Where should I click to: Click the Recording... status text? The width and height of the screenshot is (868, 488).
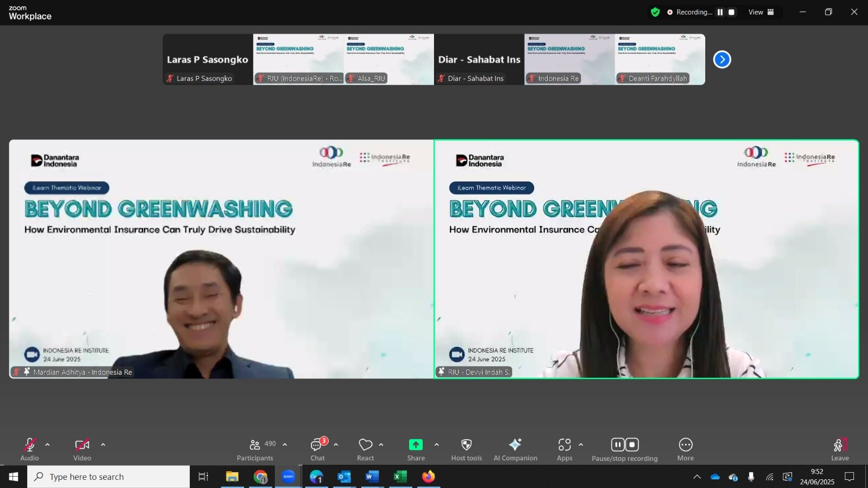[694, 12]
